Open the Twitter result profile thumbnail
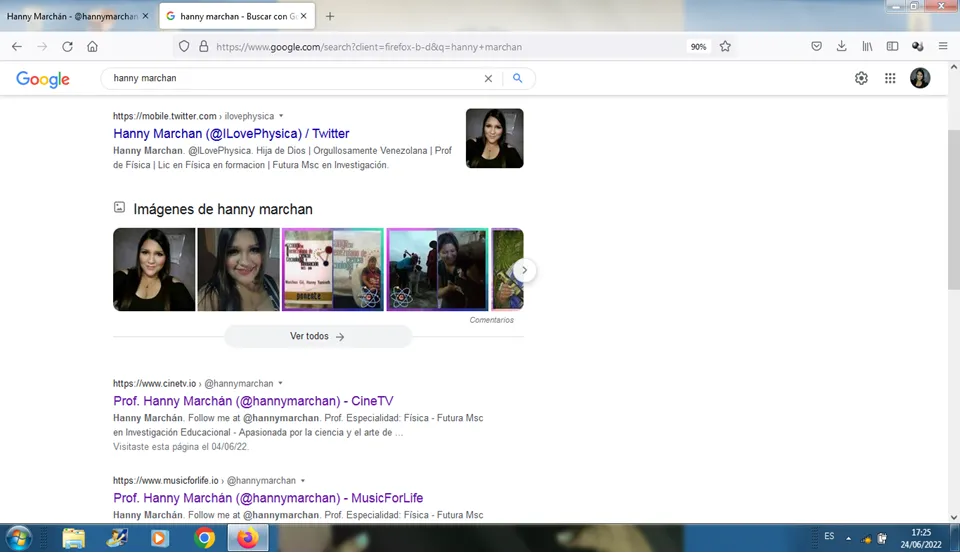Screen dimensions: 960x553 coord(495,138)
